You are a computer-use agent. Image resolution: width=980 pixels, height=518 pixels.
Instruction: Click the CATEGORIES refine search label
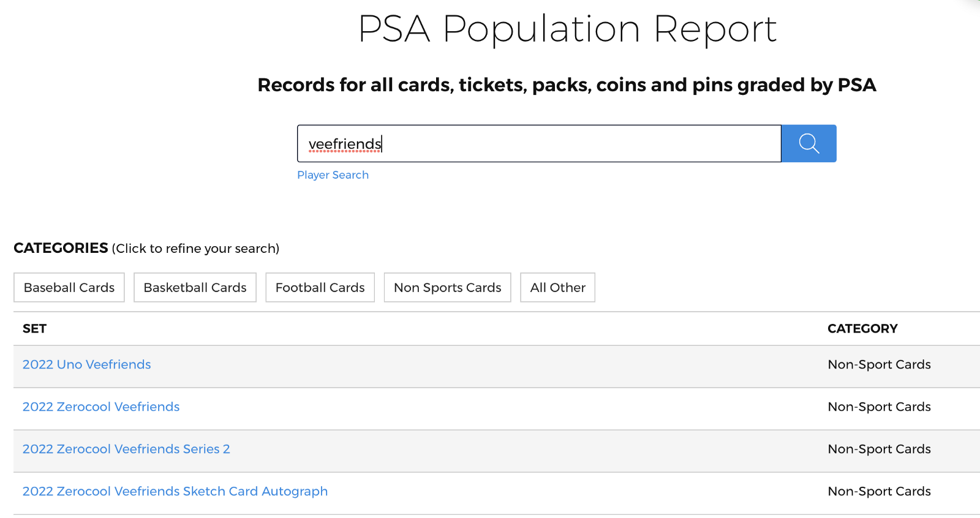point(146,248)
